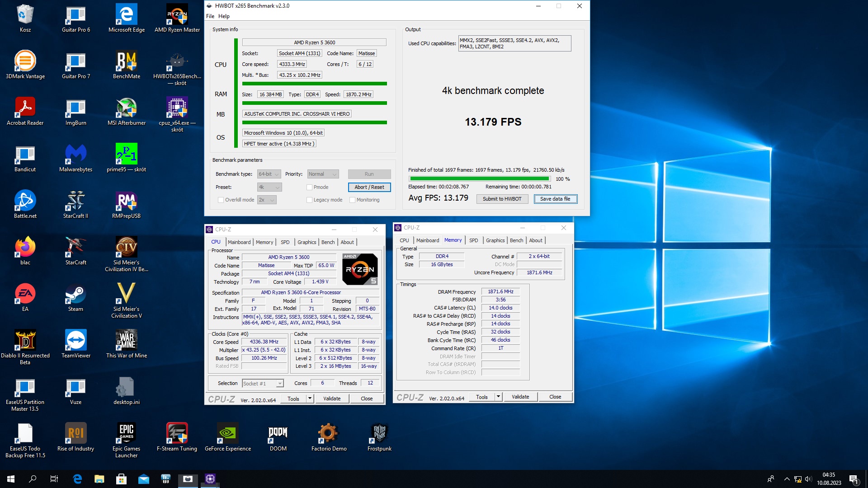Image resolution: width=868 pixels, height=488 pixels.
Task: Enable the Monitoring checkbox
Action: [x=353, y=200]
